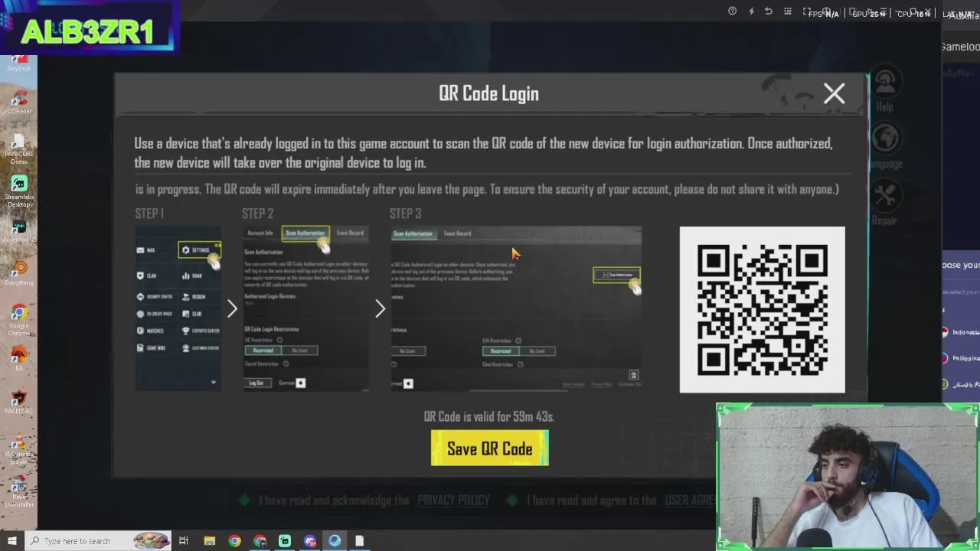
Task: Click the STEP 2 scan authorization image
Action: 306,308
